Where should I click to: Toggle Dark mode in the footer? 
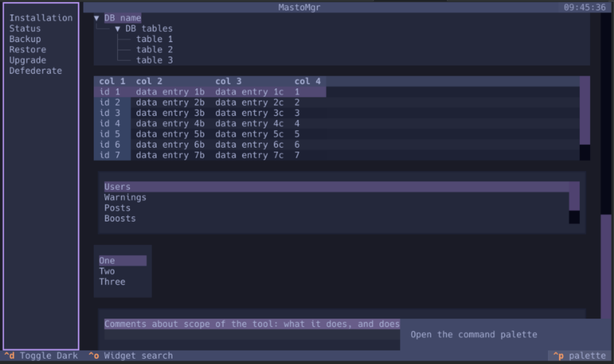click(41, 356)
